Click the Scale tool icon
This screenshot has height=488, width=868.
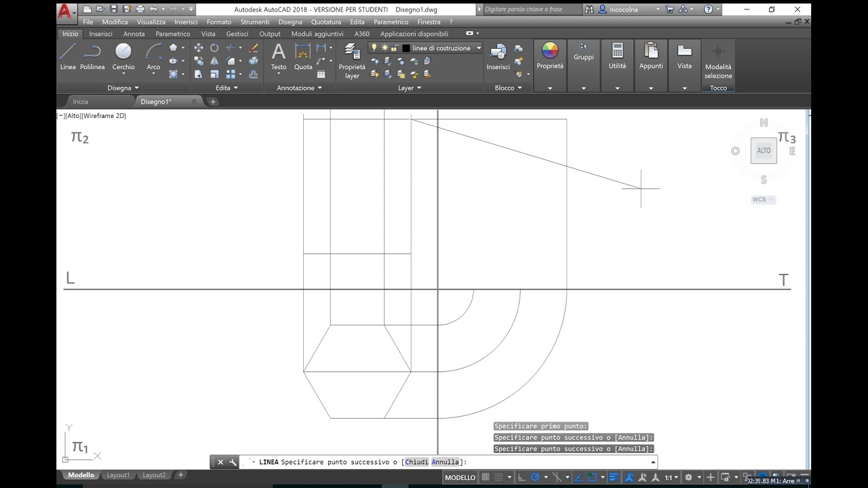(x=214, y=74)
